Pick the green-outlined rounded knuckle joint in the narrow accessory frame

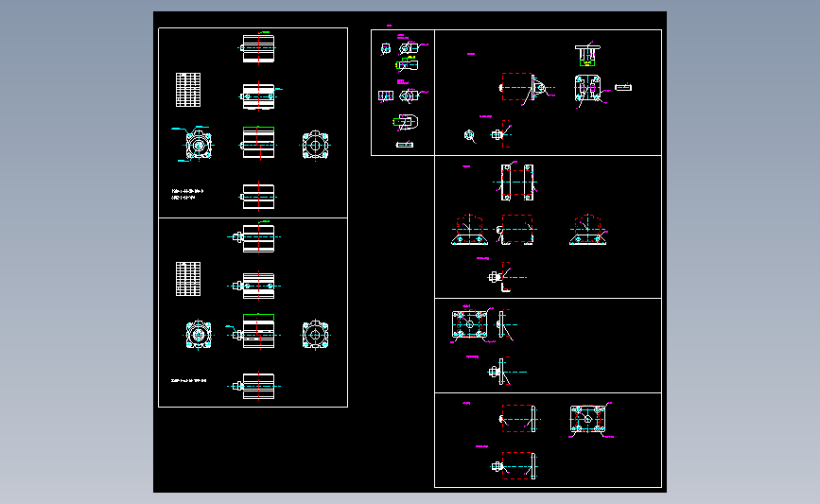click(406, 122)
